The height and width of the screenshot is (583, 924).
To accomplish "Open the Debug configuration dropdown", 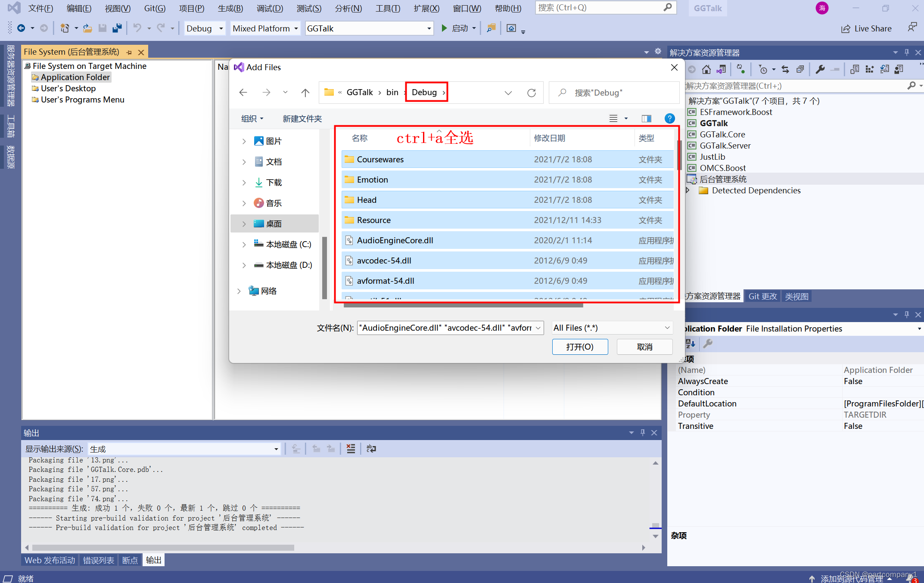I will pyautogui.click(x=205, y=28).
